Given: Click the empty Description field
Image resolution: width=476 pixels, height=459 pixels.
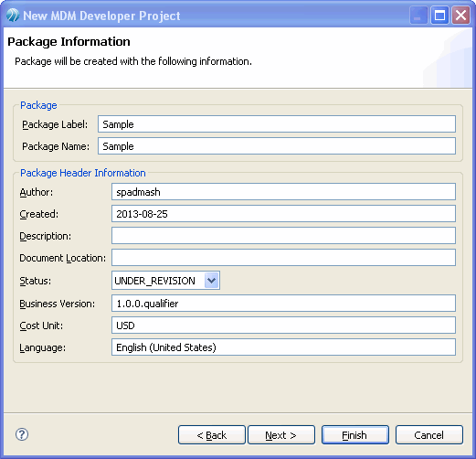Looking at the screenshot, I should point(283,236).
